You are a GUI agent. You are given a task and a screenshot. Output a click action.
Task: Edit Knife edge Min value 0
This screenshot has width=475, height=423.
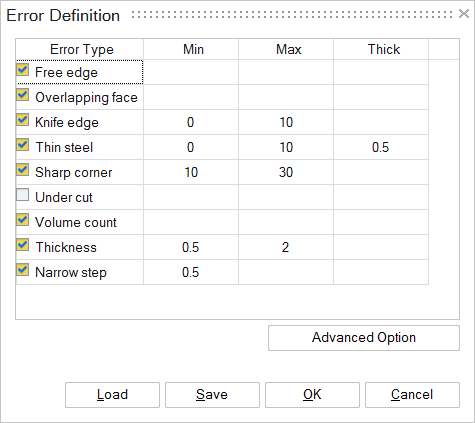191,122
